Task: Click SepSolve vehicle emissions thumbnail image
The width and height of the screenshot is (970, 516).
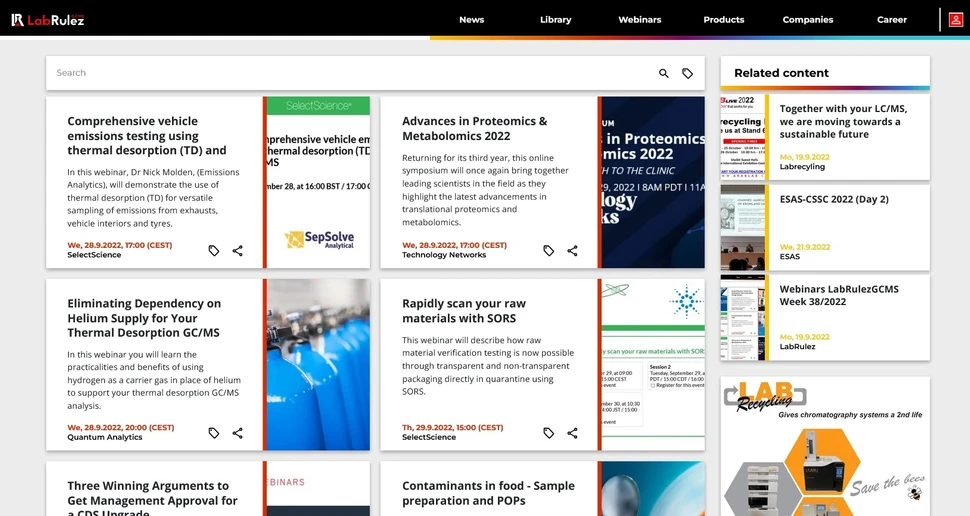Action: pyautogui.click(x=319, y=183)
